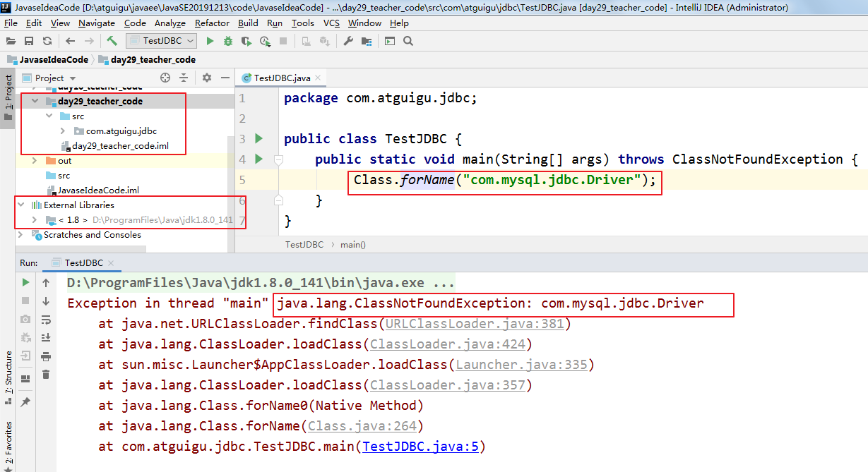Screen dimensions: 868x472
Task: Run with Coverage from the toolbar
Action: 246,41
